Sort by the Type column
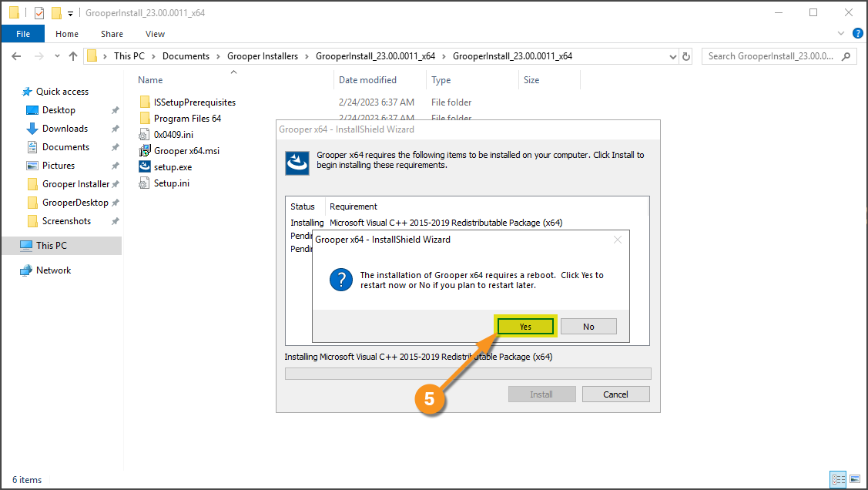 [441, 80]
